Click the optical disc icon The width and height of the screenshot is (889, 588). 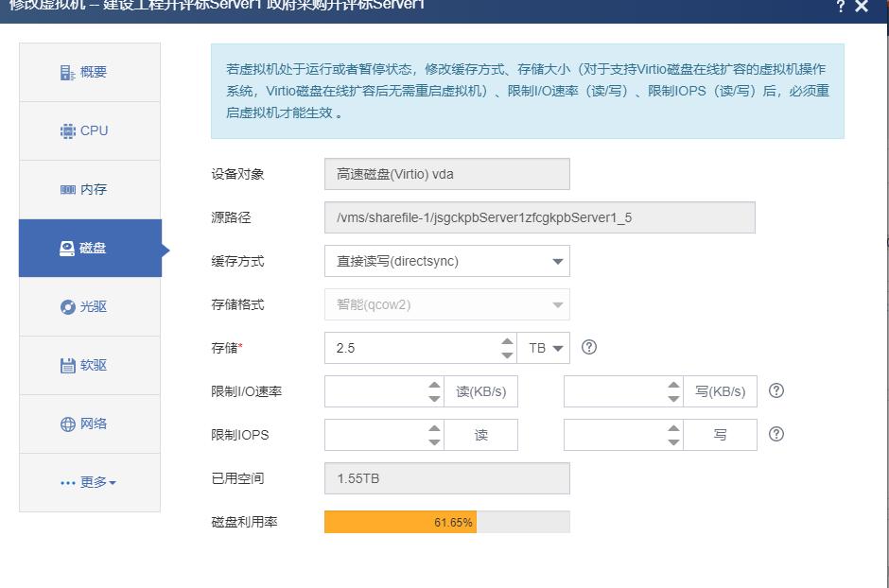tap(67, 306)
